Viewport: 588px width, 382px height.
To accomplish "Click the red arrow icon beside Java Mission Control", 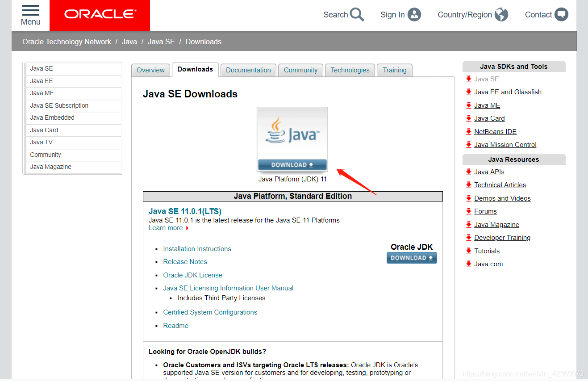I will coord(468,144).
